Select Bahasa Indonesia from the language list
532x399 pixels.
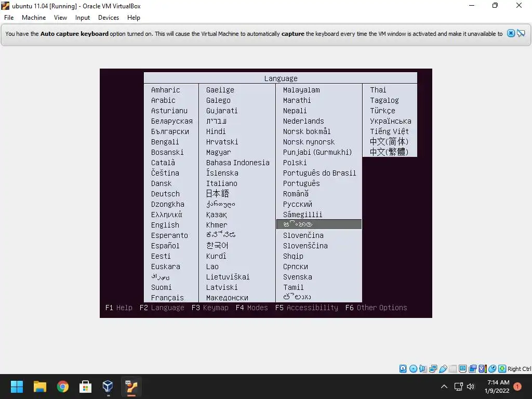tap(237, 163)
